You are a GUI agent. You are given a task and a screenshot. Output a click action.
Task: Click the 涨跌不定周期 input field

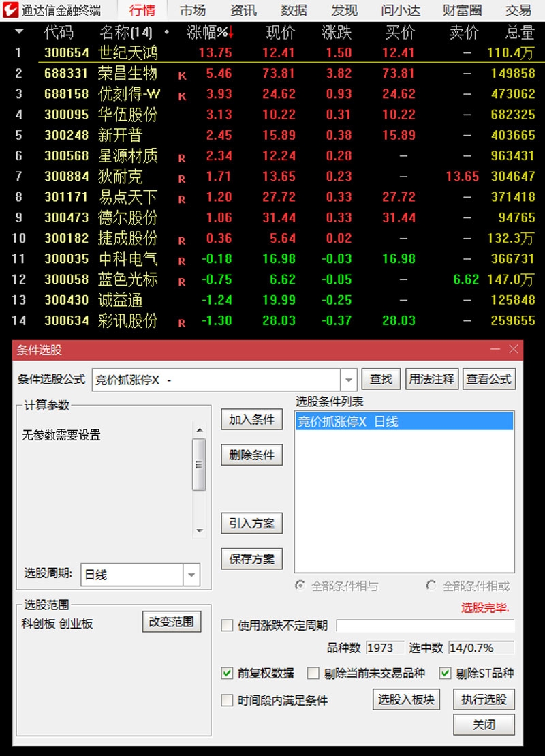(426, 625)
